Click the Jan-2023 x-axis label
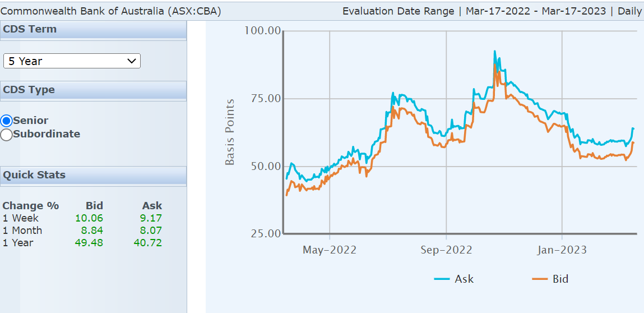 [562, 250]
